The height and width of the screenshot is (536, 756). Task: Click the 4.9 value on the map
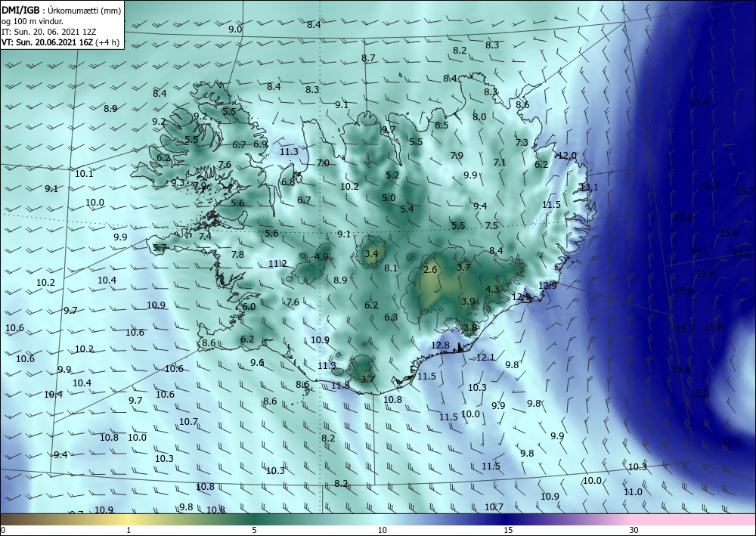tap(321, 256)
